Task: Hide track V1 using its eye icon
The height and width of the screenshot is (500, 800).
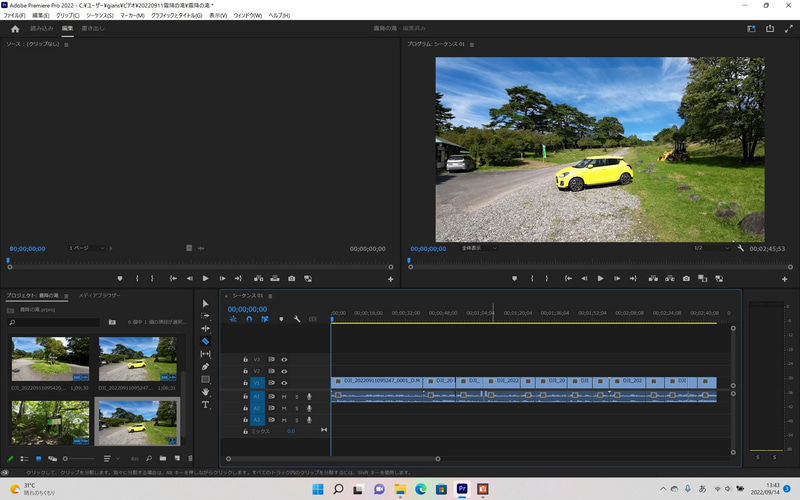Action: tap(284, 383)
